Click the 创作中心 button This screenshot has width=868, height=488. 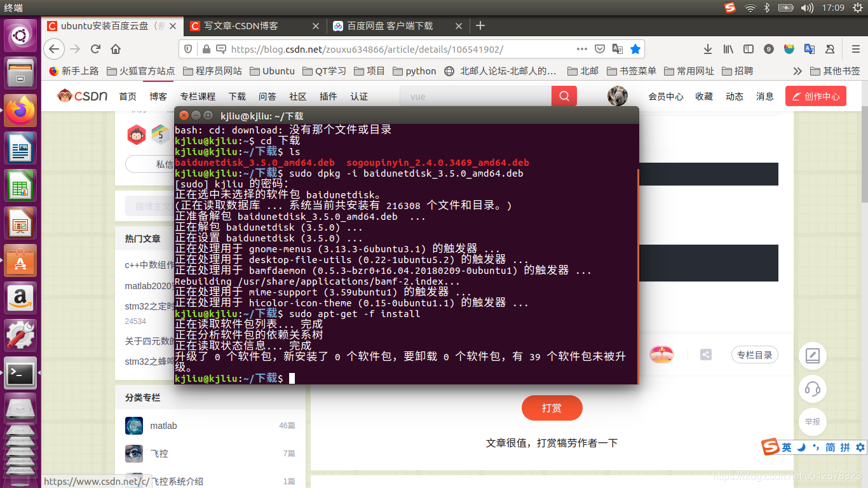(x=815, y=97)
